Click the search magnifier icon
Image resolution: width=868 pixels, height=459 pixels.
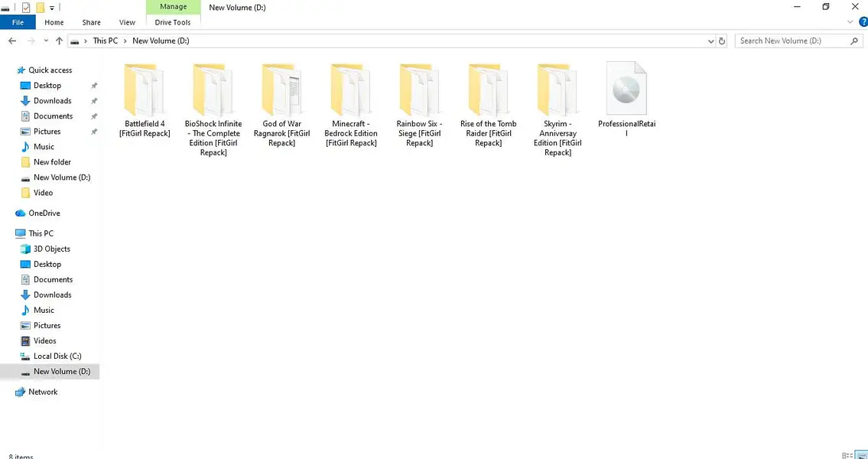pyautogui.click(x=854, y=41)
